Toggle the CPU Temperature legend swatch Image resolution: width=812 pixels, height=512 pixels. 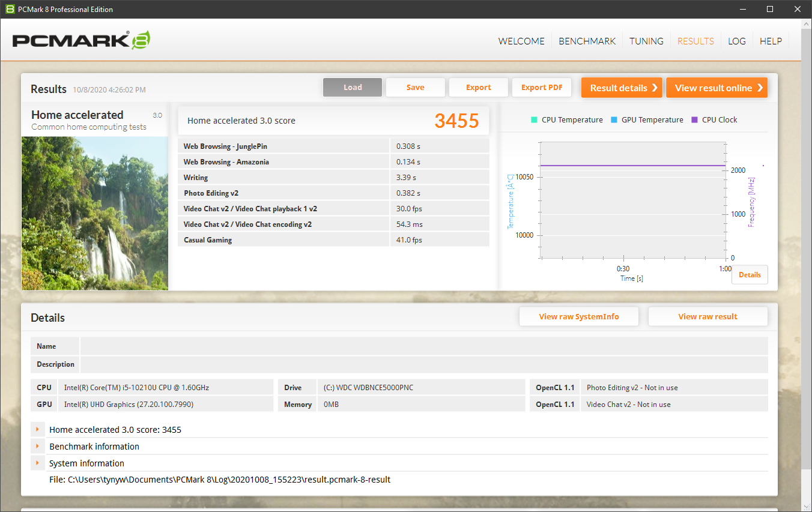click(x=534, y=119)
